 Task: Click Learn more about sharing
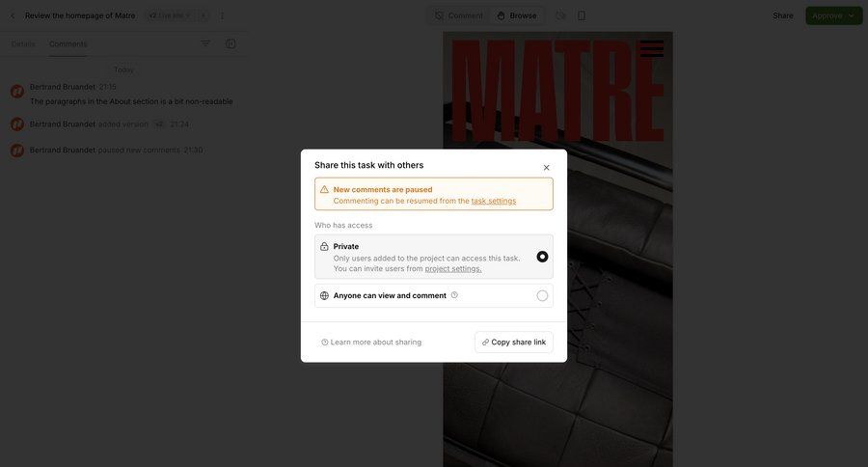pyautogui.click(x=371, y=343)
